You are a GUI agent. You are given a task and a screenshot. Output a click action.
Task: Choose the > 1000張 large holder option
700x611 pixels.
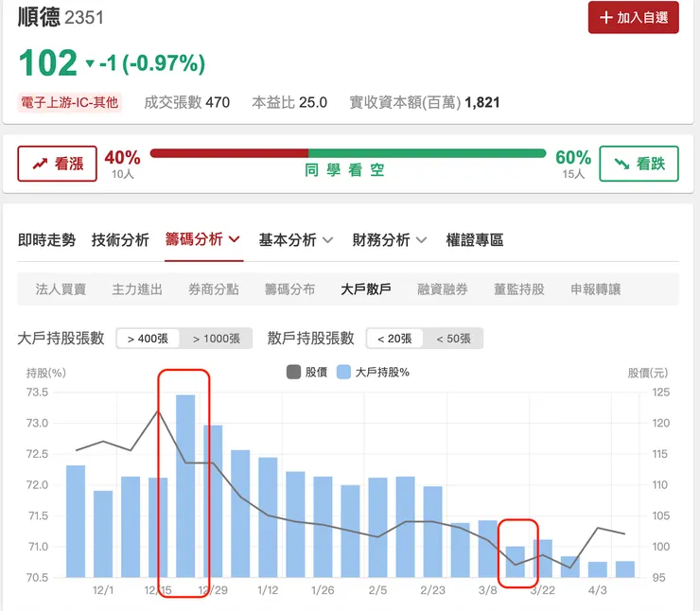(216, 339)
